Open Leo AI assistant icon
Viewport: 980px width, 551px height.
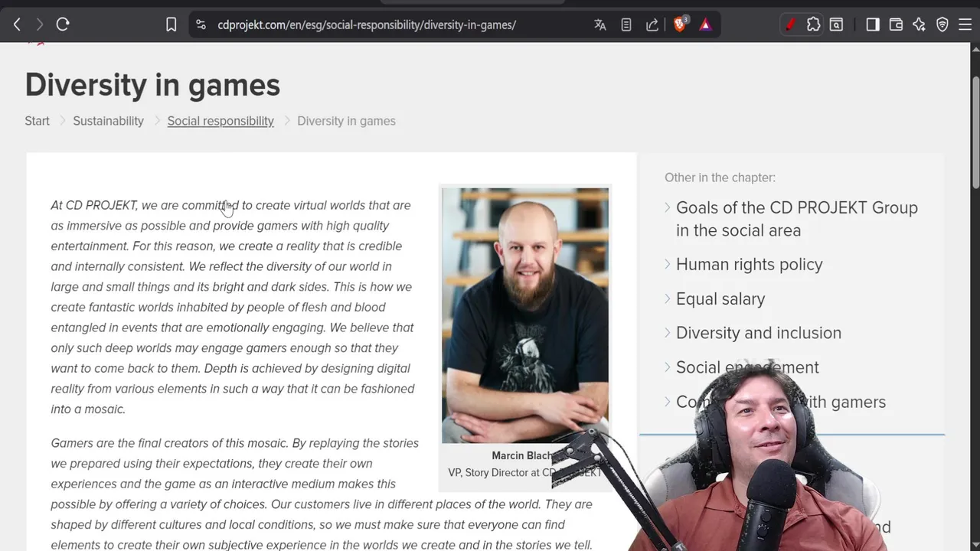click(x=919, y=24)
